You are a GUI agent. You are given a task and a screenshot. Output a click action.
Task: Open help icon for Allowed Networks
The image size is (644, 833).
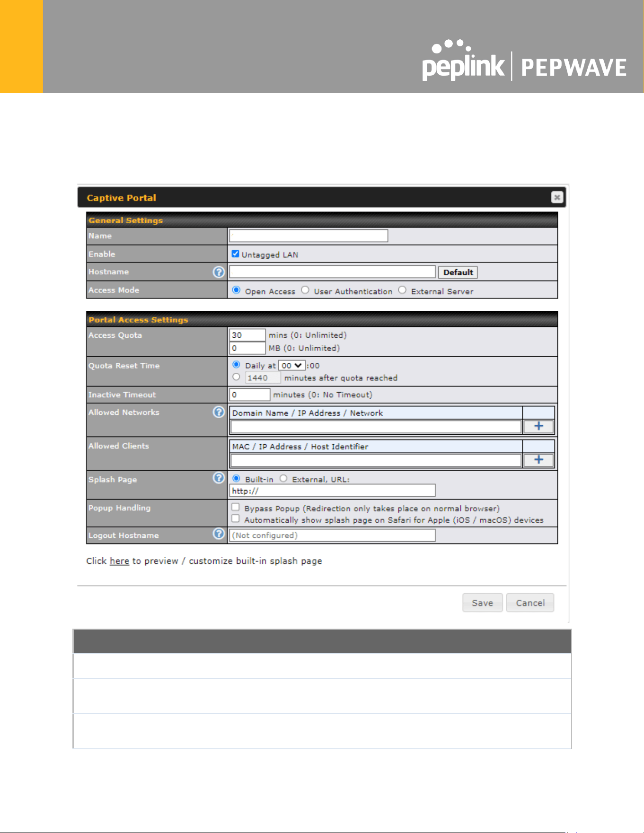tap(219, 412)
